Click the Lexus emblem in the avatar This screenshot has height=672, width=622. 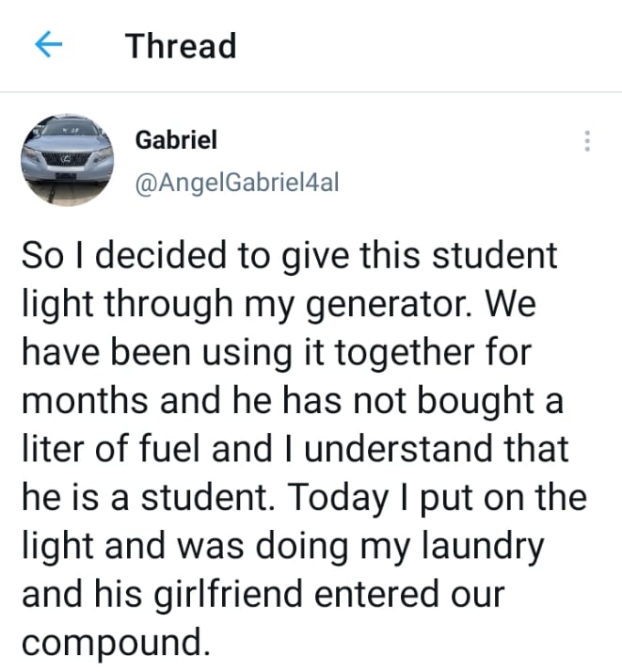click(66, 159)
